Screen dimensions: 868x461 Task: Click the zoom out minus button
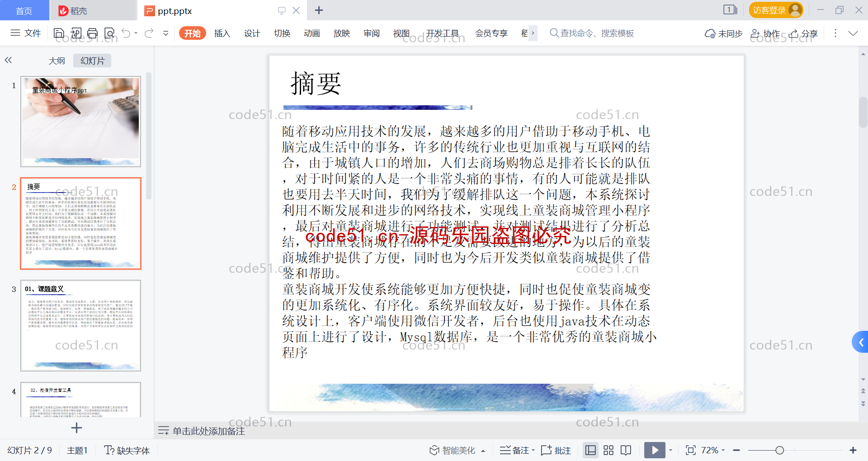tap(736, 450)
